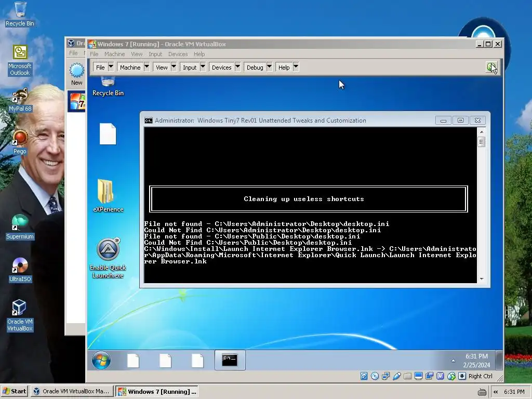Open the Windows 7 guest Start orb
The height and width of the screenshot is (399, 532).
101,360
